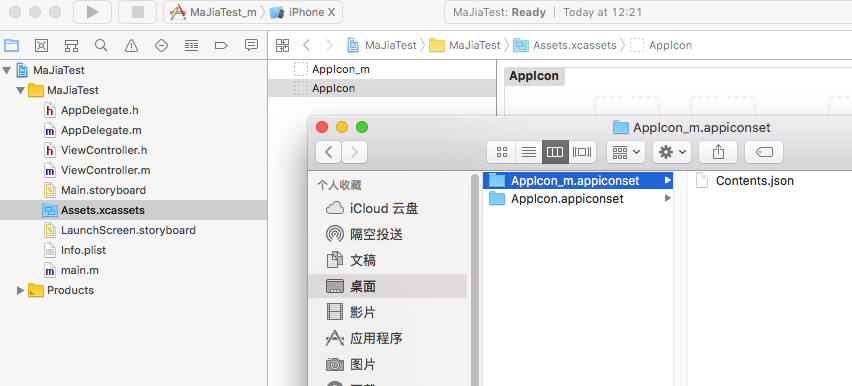
Task: Click the AppIcon title in asset editor
Action: pos(534,76)
